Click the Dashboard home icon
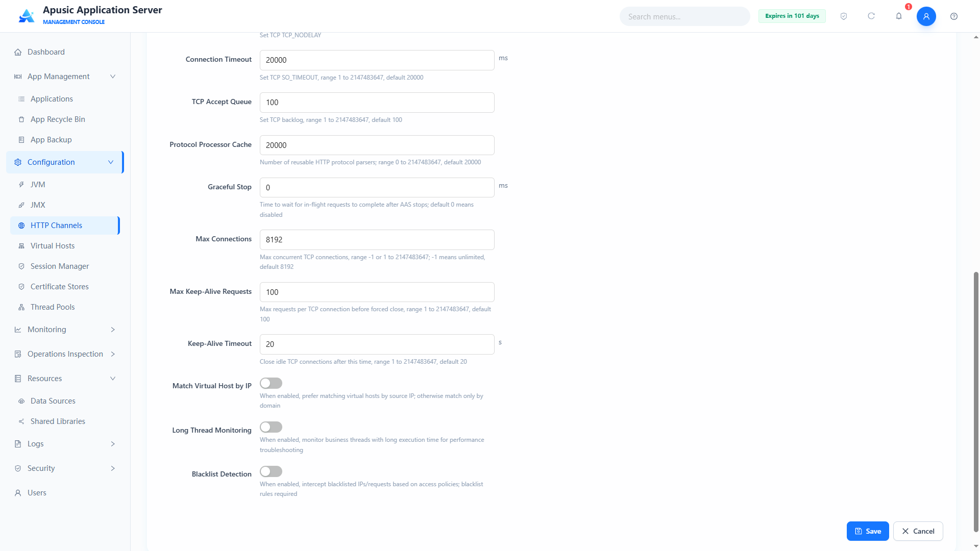Image resolution: width=980 pixels, height=551 pixels. pos(18,52)
